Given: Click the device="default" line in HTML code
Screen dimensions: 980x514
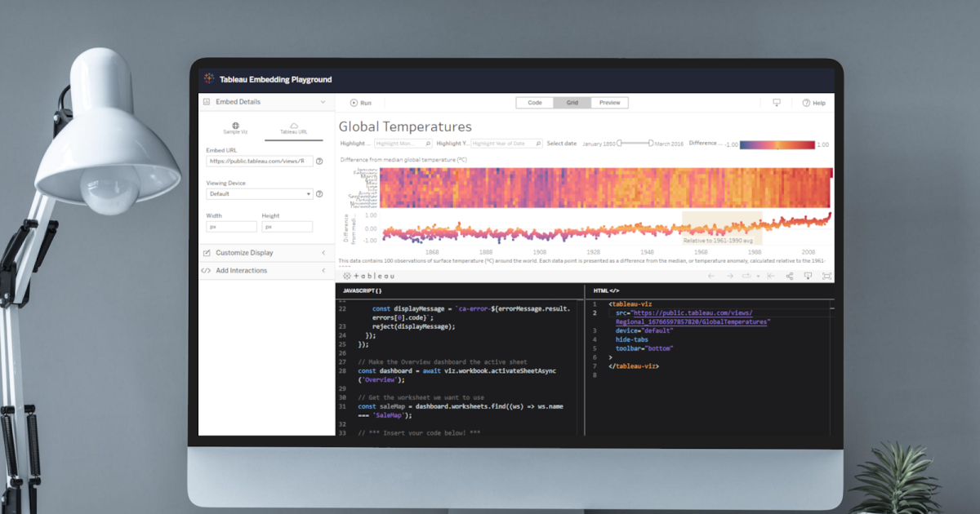Looking at the screenshot, I should pos(644,330).
